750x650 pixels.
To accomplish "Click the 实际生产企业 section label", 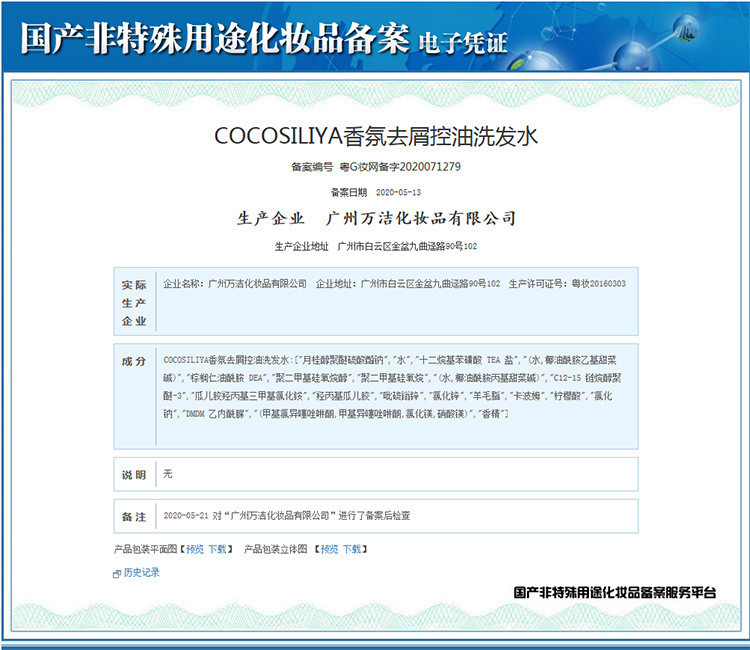I will point(134,303).
